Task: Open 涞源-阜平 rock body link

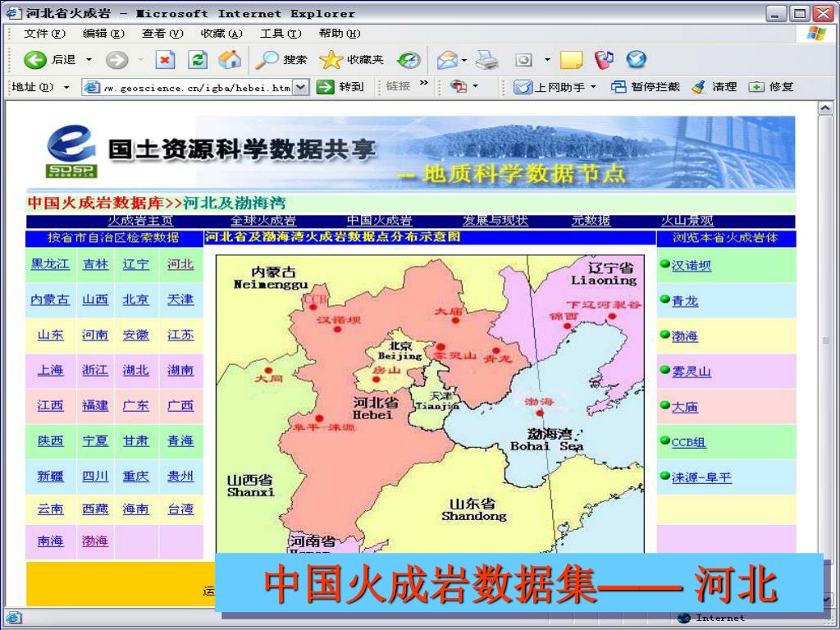Action: pyautogui.click(x=701, y=477)
